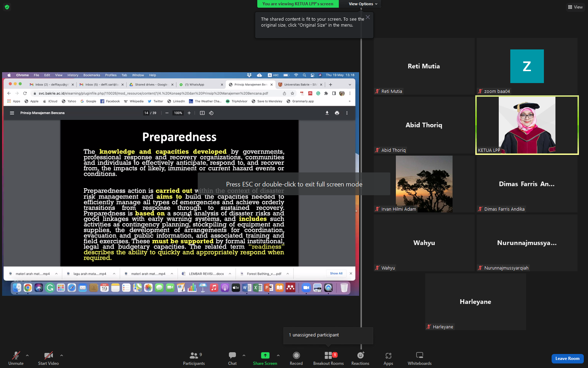Click the PDF page number field

[146, 113]
